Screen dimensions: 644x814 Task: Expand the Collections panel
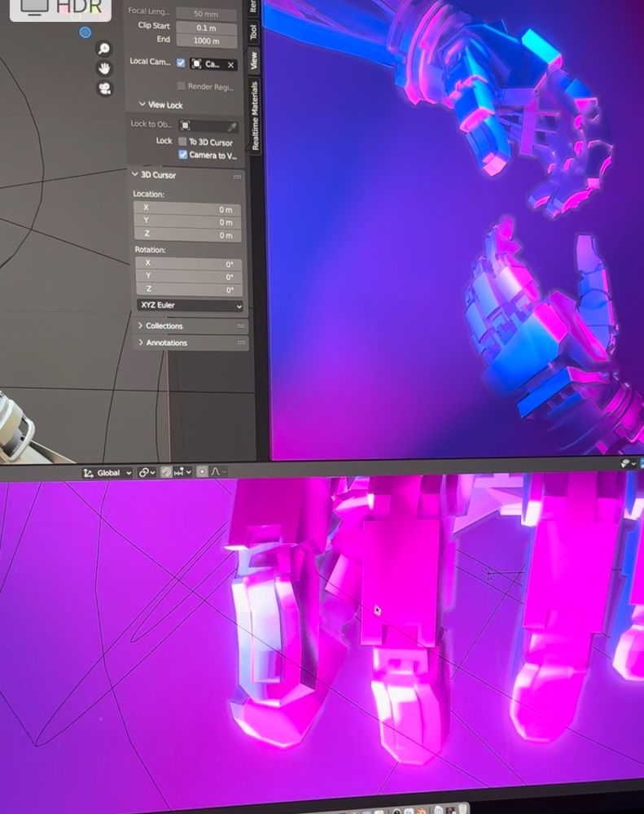[x=140, y=326]
